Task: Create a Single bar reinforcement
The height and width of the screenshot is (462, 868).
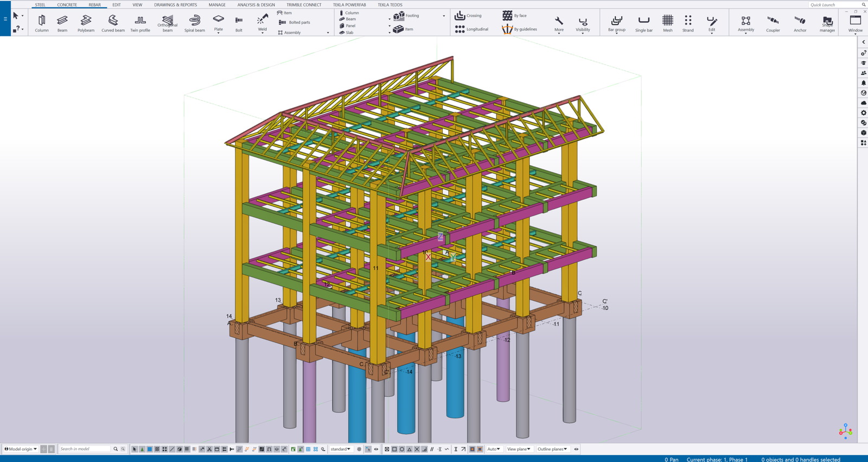Action: (x=643, y=23)
